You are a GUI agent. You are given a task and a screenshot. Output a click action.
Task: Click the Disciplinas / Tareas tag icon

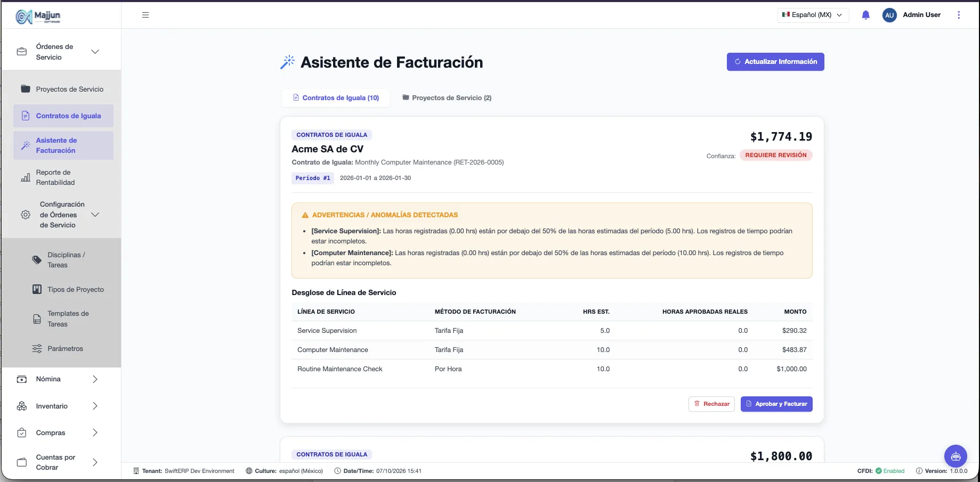(37, 260)
